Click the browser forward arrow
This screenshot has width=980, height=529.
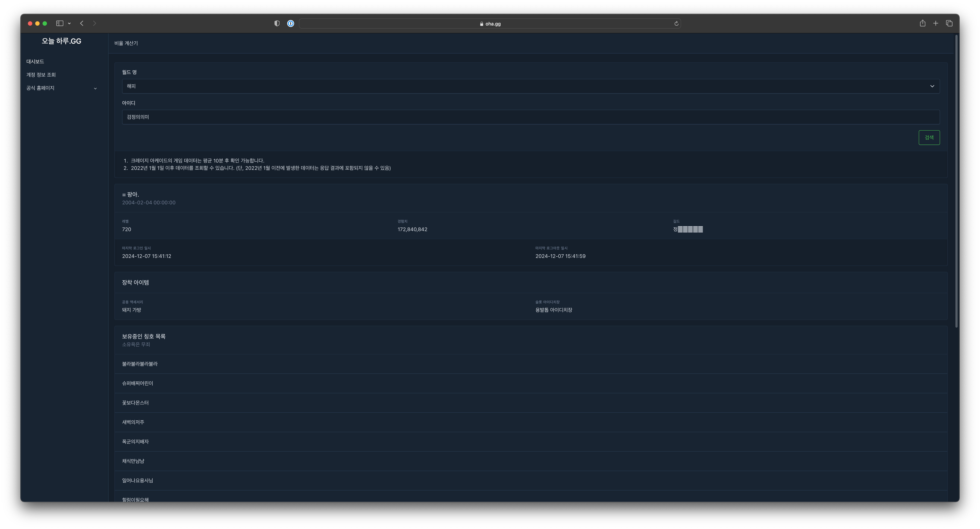pos(94,24)
